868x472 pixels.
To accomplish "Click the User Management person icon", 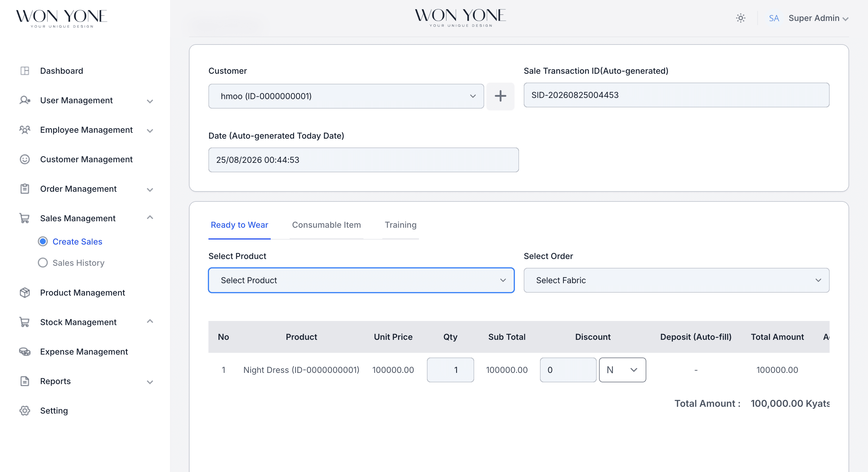I will [25, 100].
